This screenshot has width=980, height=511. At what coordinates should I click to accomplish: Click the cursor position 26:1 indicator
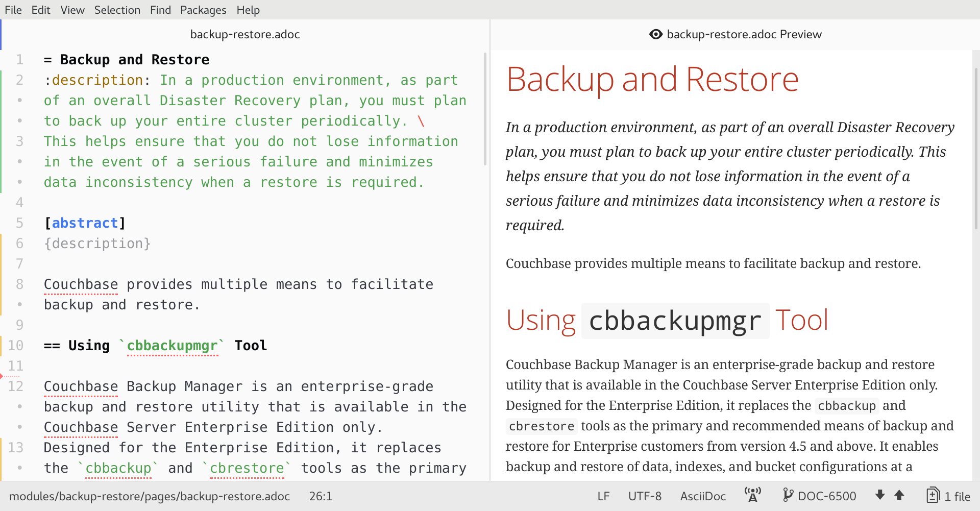[321, 496]
